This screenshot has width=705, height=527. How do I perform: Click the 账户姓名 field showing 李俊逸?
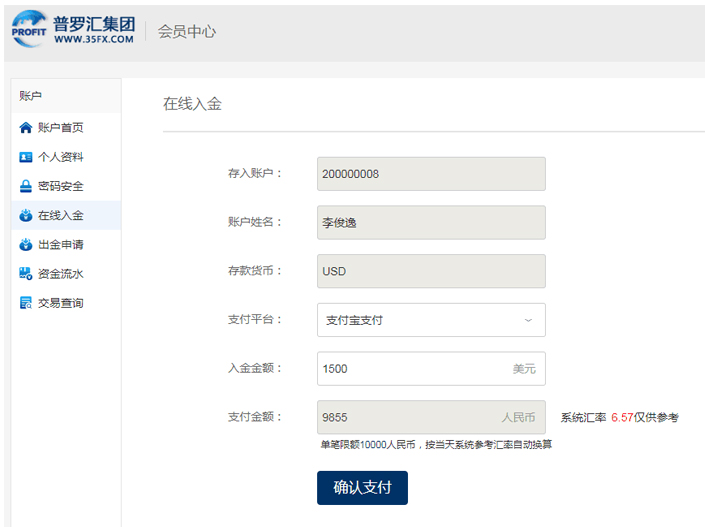pos(430,222)
